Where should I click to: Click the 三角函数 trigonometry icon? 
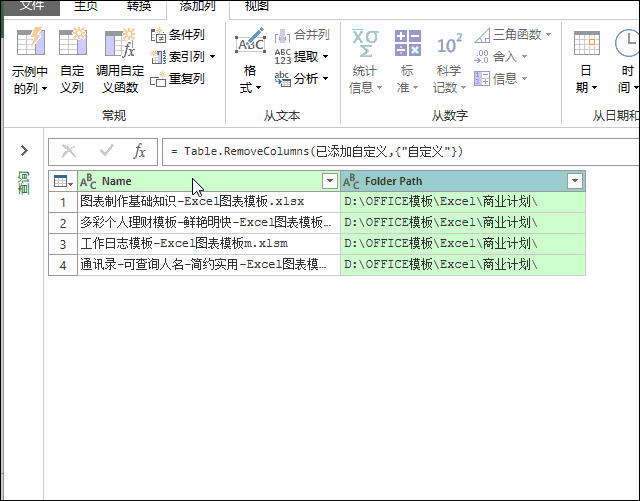click(482, 35)
